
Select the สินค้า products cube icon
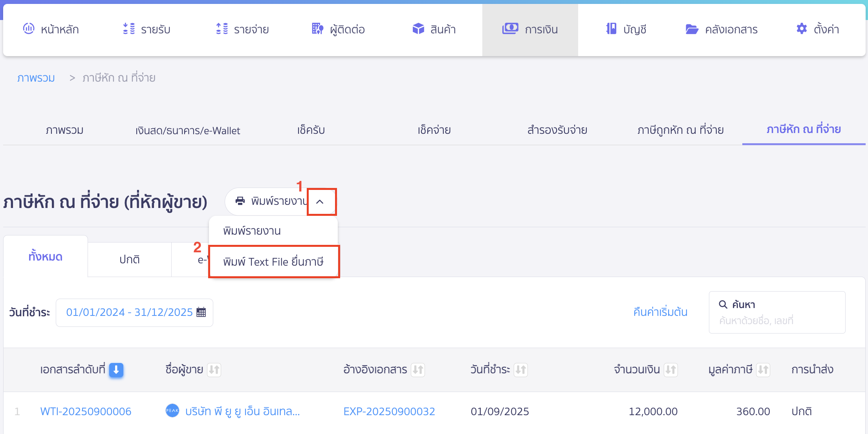tap(418, 29)
